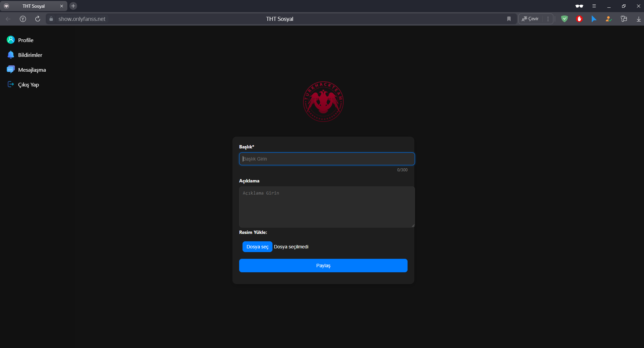Click 'Dosya seçilmedi' file status text

[x=291, y=247]
